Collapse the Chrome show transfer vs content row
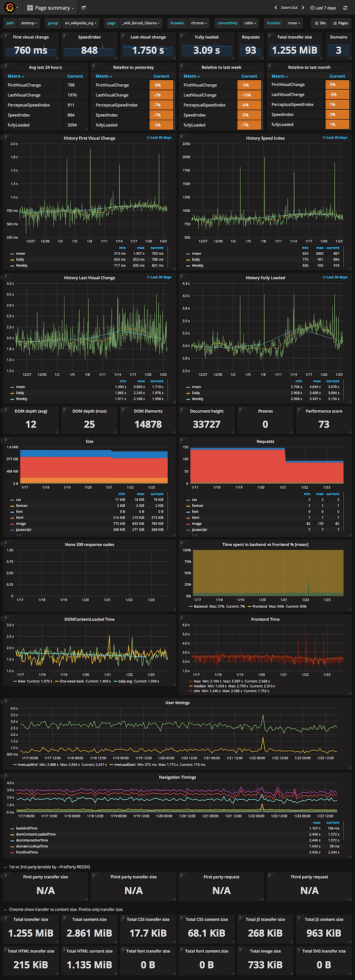Viewport: 355px width, 980px height. (x=63, y=910)
